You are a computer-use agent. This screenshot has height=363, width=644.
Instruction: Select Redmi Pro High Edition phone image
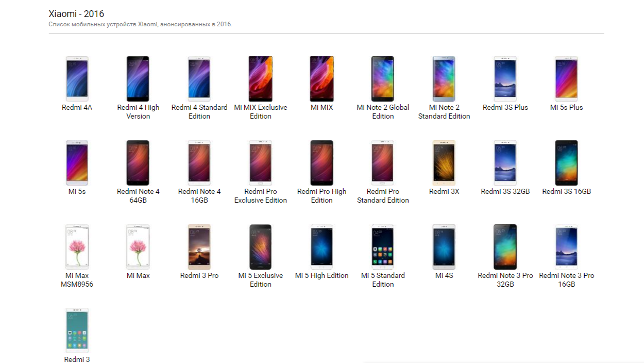[x=322, y=163]
